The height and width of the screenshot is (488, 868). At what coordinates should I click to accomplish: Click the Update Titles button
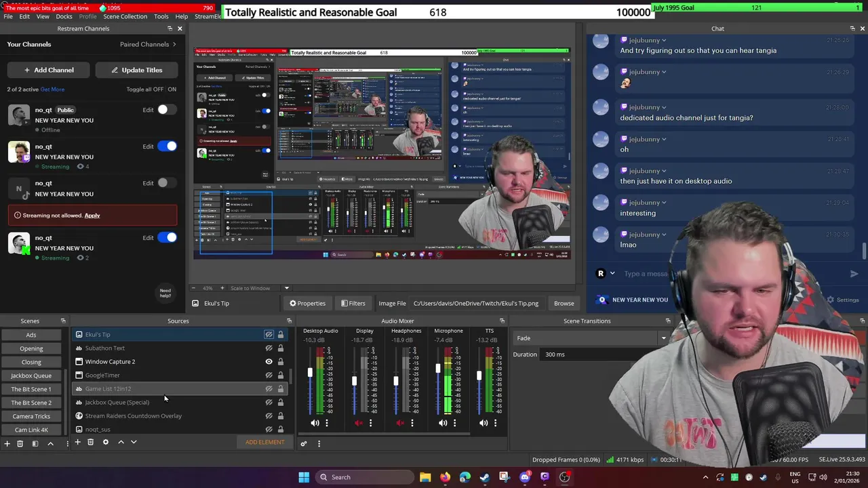pos(136,70)
